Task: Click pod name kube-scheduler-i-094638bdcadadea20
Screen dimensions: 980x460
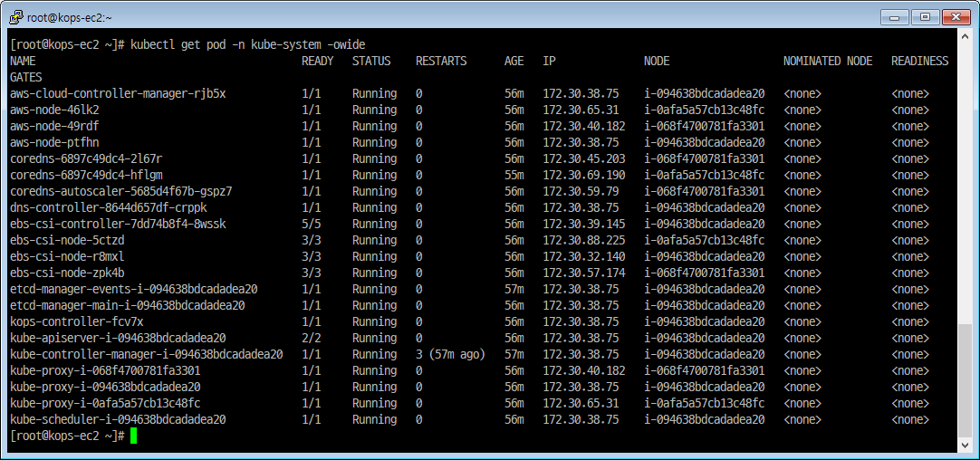Action: click(118, 418)
